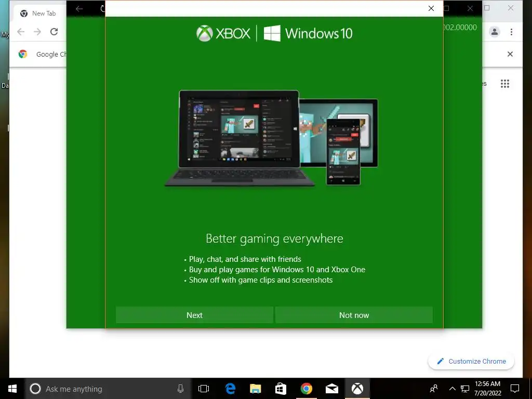
Task: Maximize the Chrome window
Action: [487, 8]
